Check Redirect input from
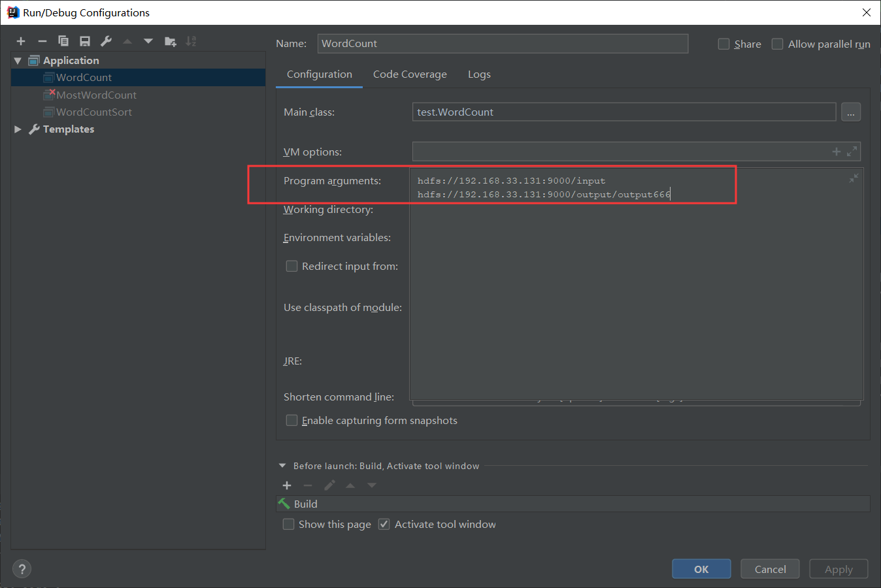881x588 pixels. pyautogui.click(x=291, y=266)
